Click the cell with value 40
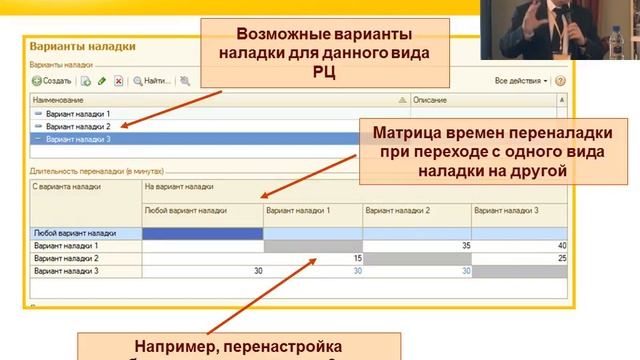This screenshot has height=360, width=640. point(519,246)
